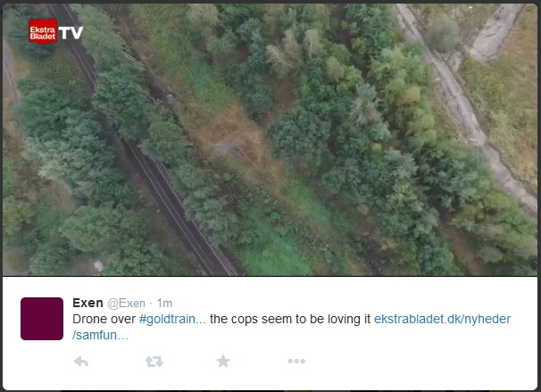Click the red Ekstra Bladet logo
Viewport: 541px width, 392px height.
coord(43,32)
